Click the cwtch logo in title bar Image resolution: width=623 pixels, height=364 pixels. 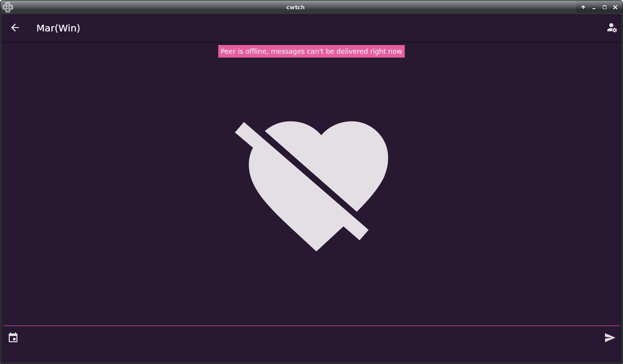8,7
